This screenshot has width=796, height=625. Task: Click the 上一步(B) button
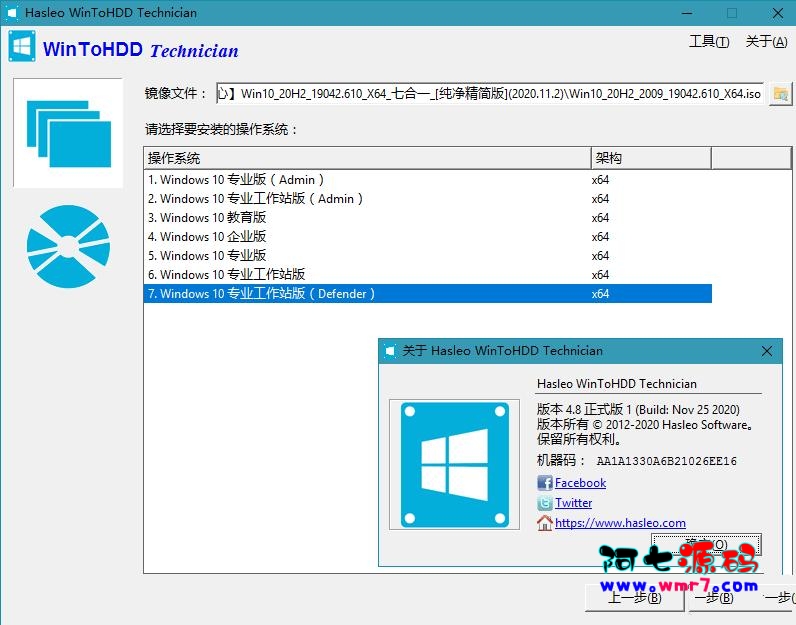coord(635,598)
